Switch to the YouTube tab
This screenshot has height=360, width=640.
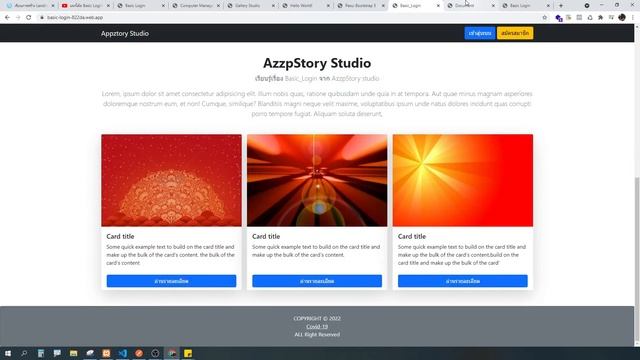(85, 6)
